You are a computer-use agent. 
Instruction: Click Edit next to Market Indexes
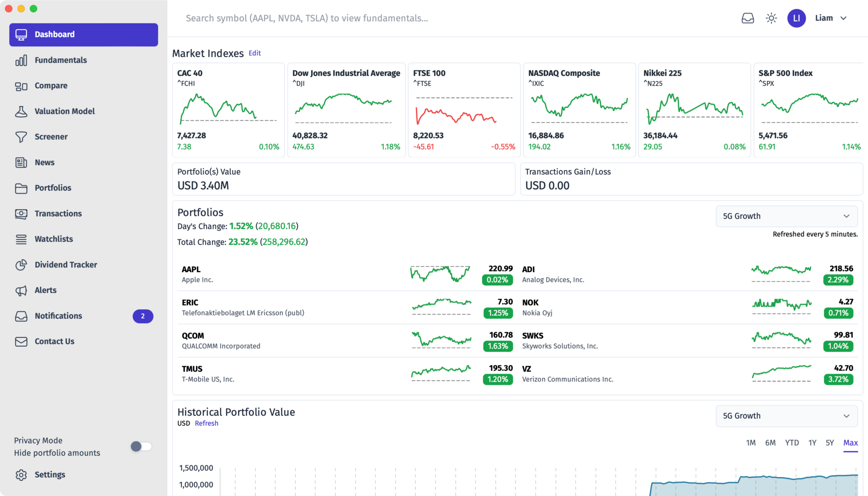[x=255, y=53]
